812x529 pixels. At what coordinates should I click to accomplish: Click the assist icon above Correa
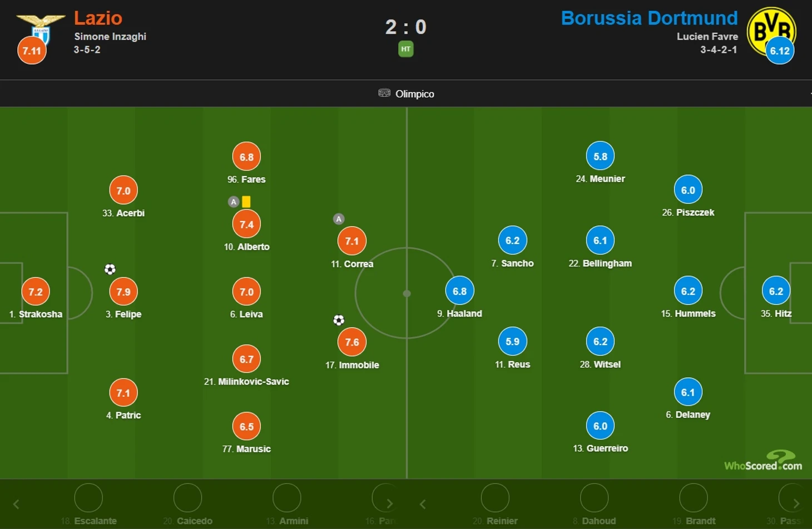click(x=339, y=219)
